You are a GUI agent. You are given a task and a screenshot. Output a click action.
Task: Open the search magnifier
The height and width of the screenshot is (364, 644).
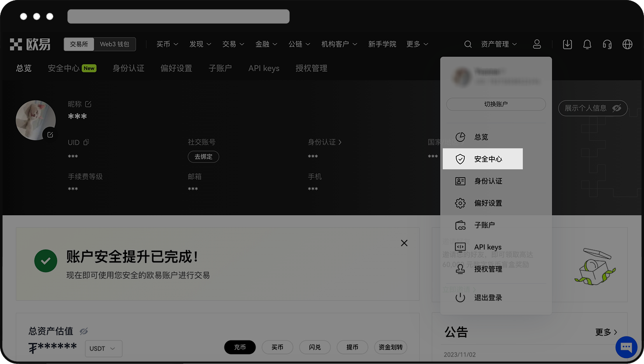468,44
